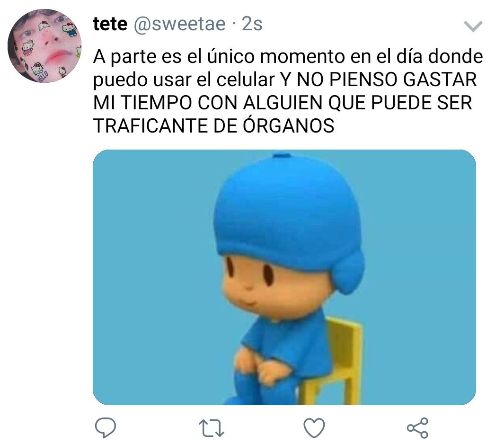
Task: View the attached cartoon character image
Action: [x=284, y=277]
